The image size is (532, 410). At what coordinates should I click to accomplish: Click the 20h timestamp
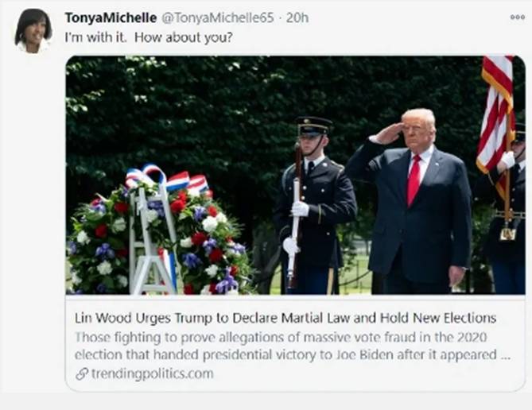[297, 17]
